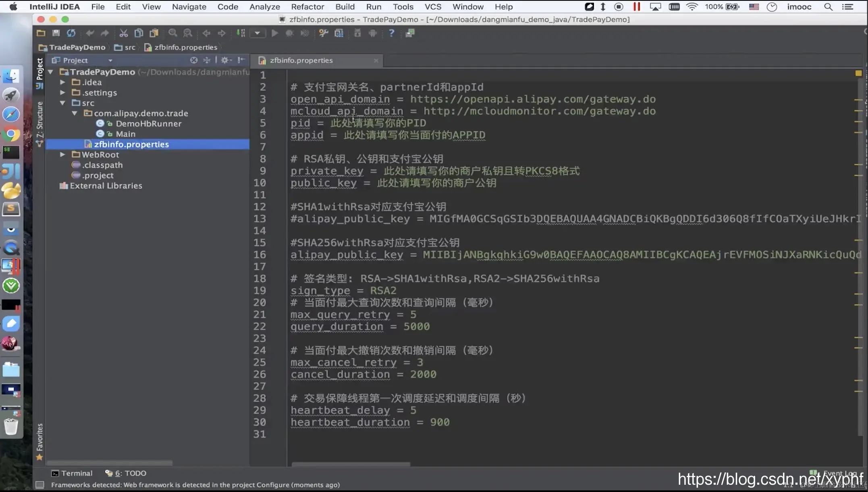
Task: Expand the .idea folder
Action: 62,82
